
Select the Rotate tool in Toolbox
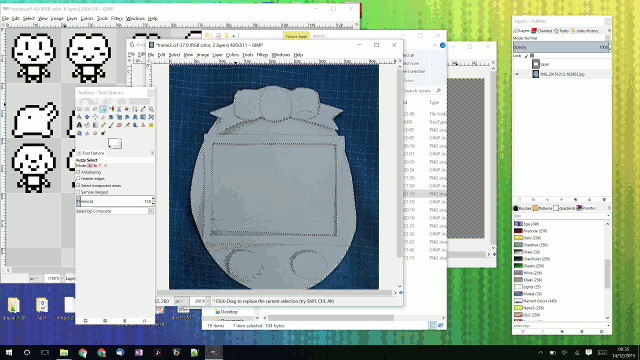(111, 117)
